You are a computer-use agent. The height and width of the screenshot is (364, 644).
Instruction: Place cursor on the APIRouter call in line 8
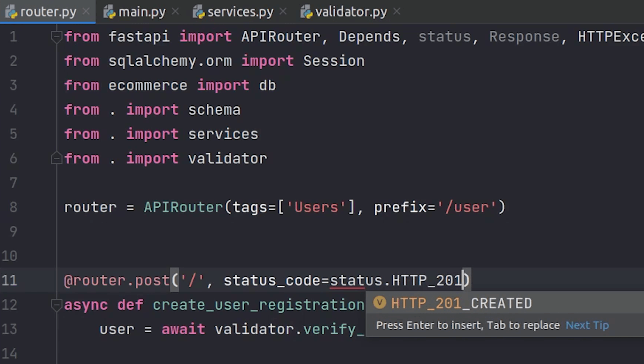tap(183, 207)
